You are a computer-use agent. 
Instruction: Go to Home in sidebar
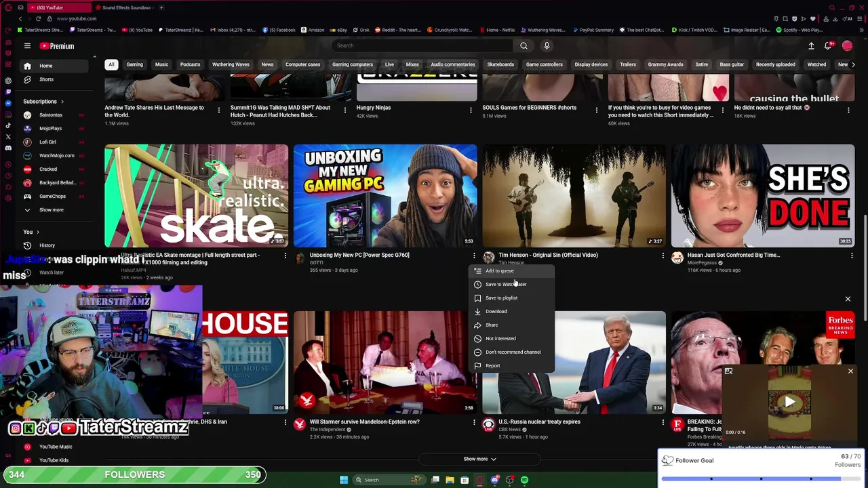coord(54,66)
